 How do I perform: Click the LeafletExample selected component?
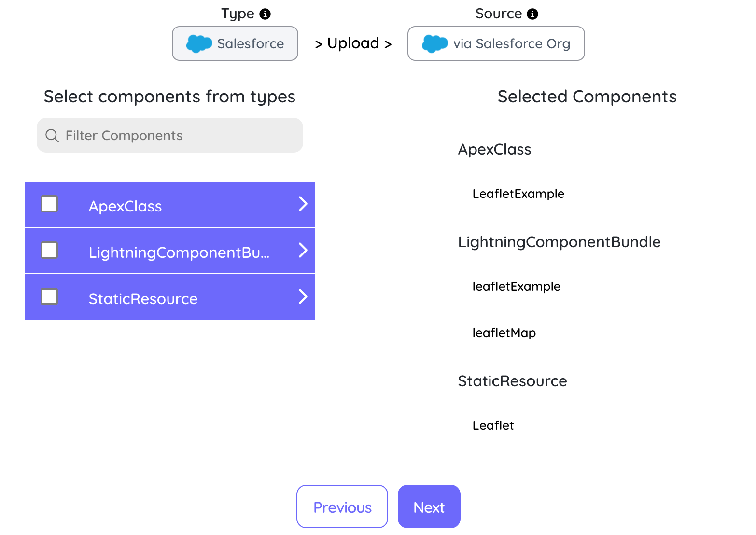(518, 194)
